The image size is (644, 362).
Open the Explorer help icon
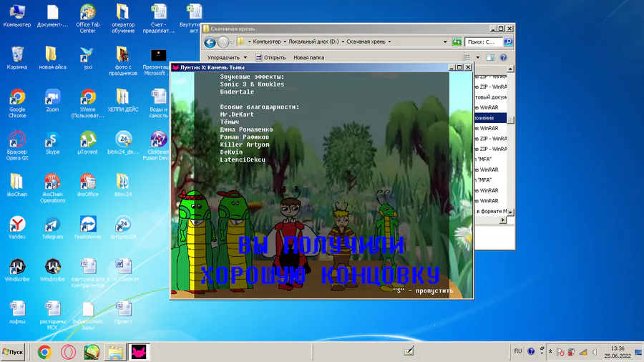coord(503,57)
